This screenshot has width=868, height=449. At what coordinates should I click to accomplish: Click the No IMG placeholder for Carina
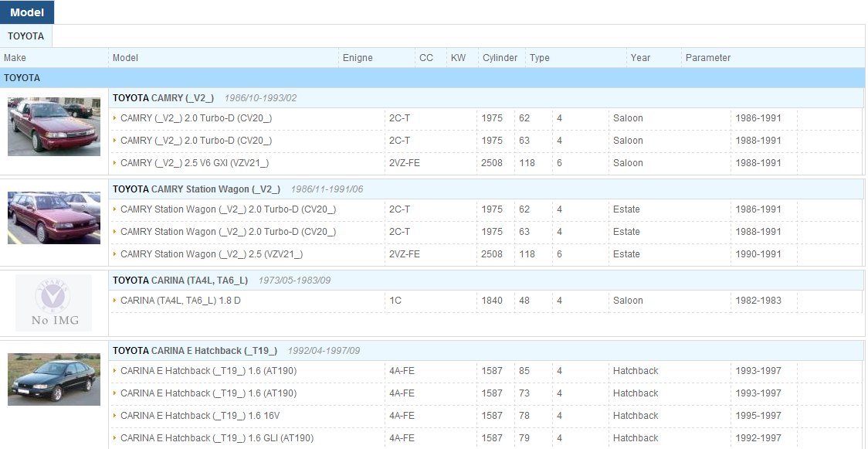(54, 303)
